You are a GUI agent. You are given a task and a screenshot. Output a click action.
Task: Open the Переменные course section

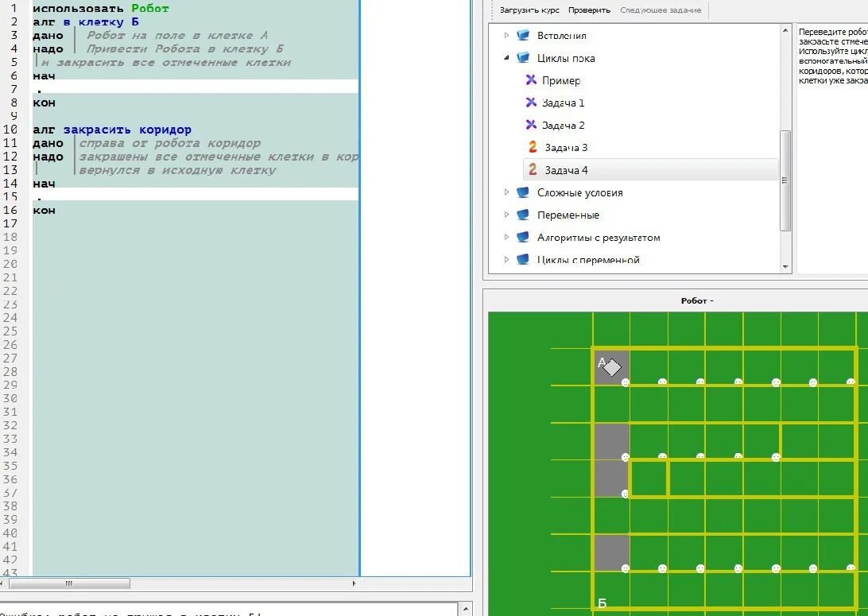coord(568,215)
